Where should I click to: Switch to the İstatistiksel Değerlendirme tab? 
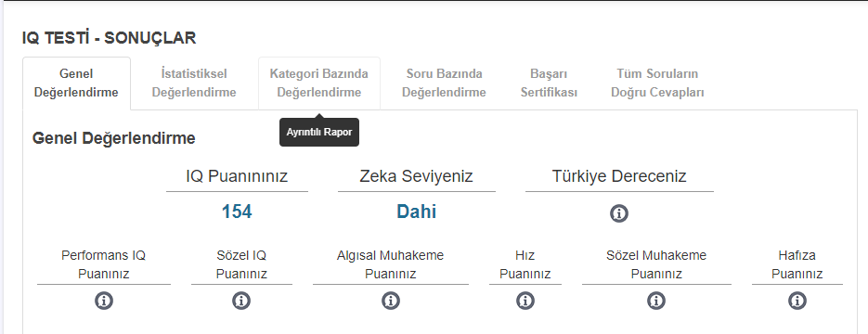(x=194, y=83)
